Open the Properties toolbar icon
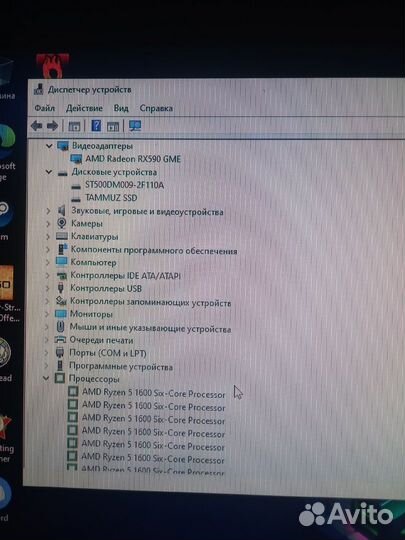The image size is (405, 540). point(74,126)
